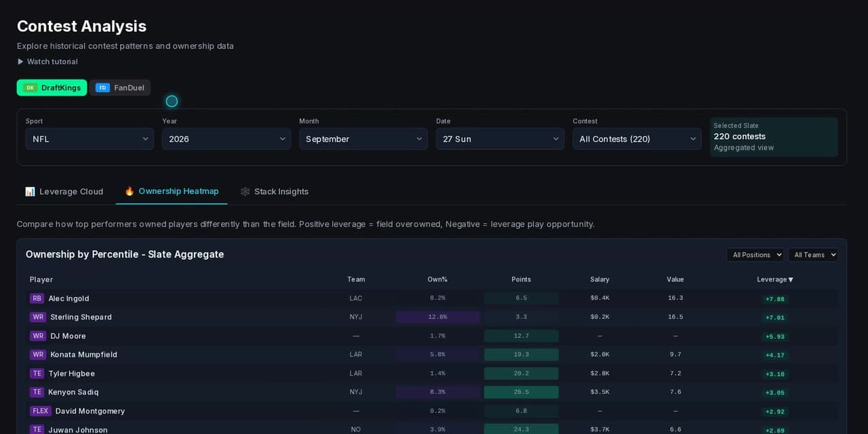Click player name Kenyon Sadiq
Image resolution: width=868 pixels, height=434 pixels.
pos(73,392)
